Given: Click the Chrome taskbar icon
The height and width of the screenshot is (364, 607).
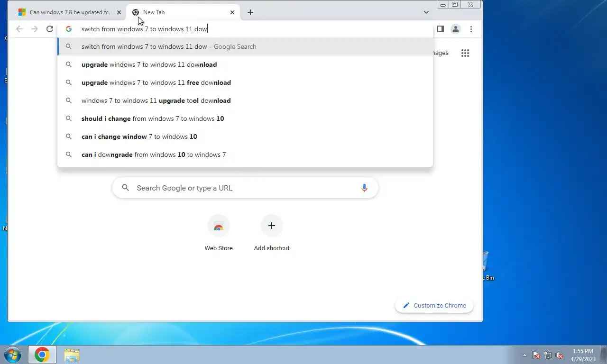Looking at the screenshot, I should (x=42, y=355).
